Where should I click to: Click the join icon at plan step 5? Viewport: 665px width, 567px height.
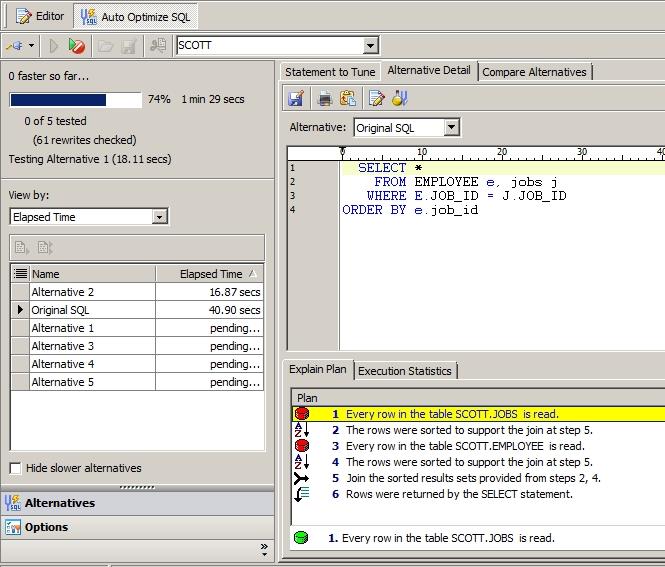[302, 478]
